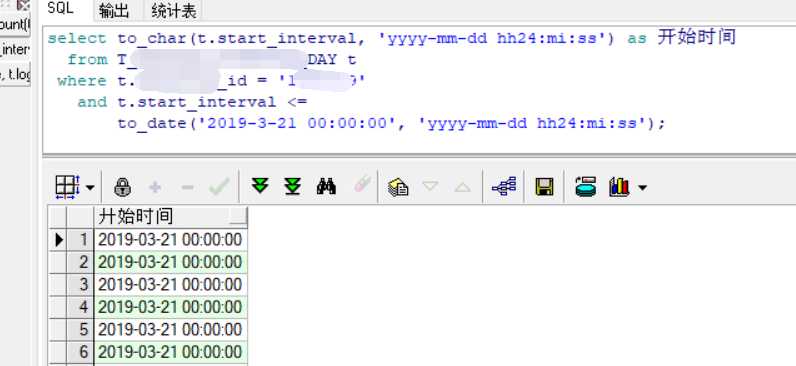
Task: Fetch last page with underlined green arrows
Action: pyautogui.click(x=293, y=186)
